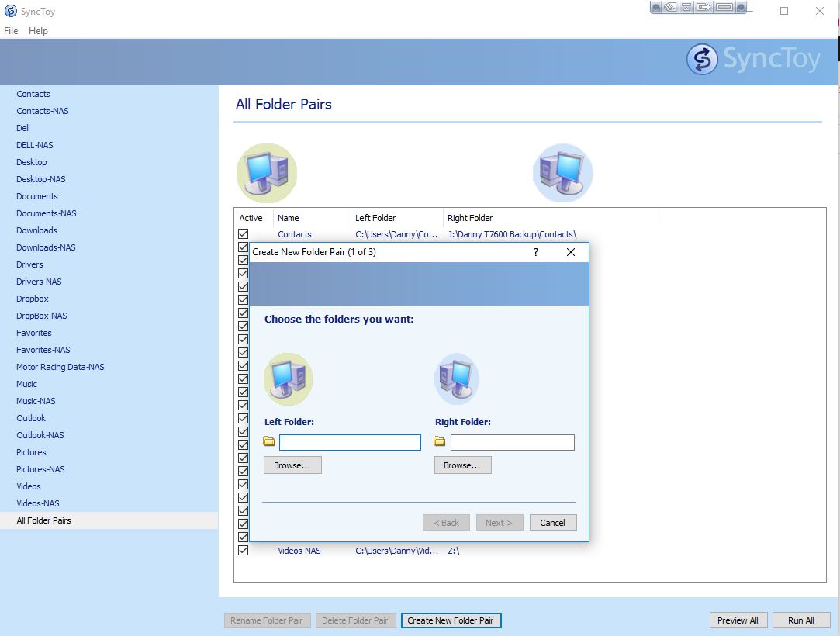Click the J:\Danny T7600 Backup\Contacts\ path
Image resolution: width=840 pixels, height=636 pixels.
click(x=512, y=234)
